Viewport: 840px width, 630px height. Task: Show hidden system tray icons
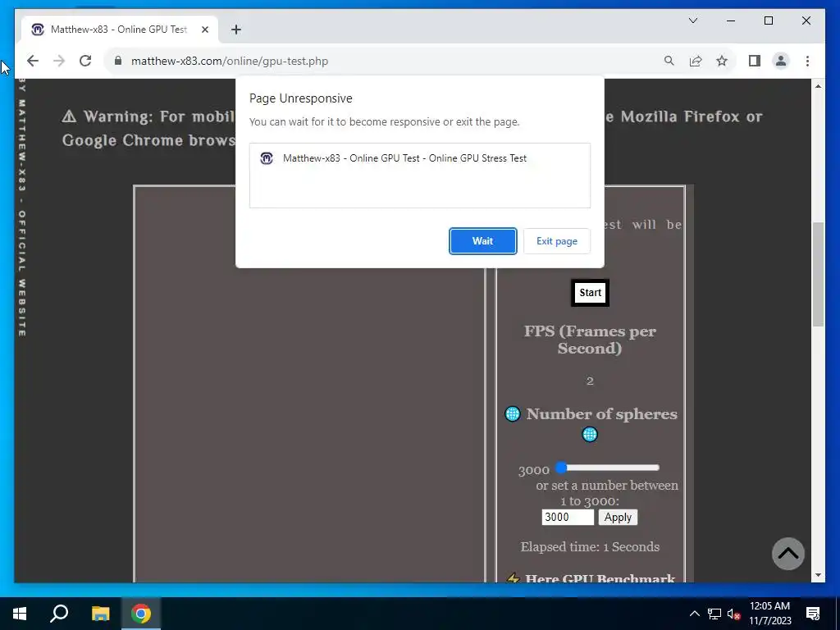pyautogui.click(x=694, y=614)
